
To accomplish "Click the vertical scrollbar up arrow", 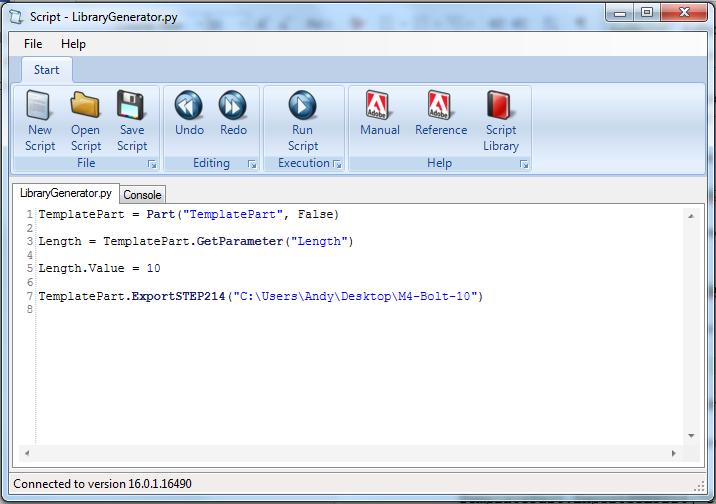I will [691, 216].
